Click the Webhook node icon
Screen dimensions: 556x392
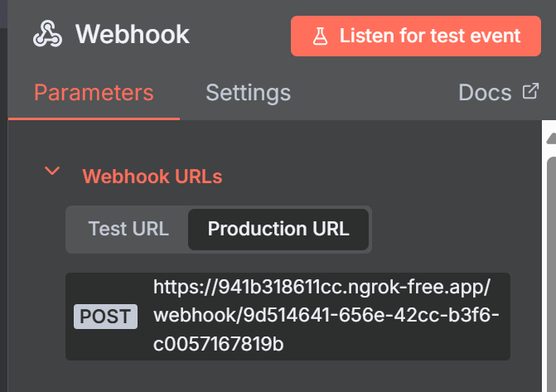pos(48,35)
